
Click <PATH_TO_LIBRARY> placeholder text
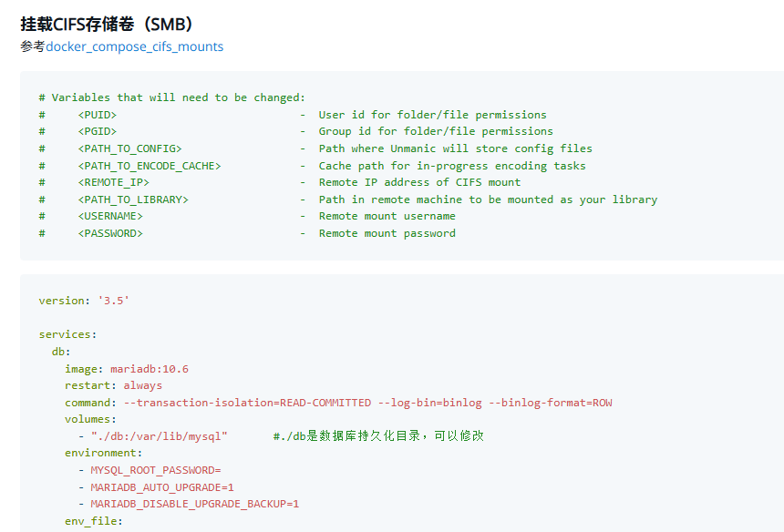[133, 199]
